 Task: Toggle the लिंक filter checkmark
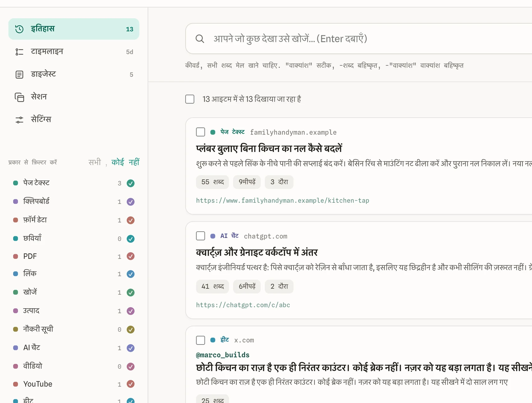click(x=130, y=274)
